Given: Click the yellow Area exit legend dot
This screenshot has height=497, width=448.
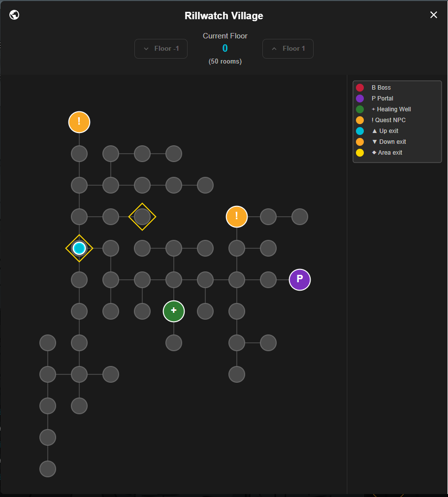Looking at the screenshot, I should [360, 153].
